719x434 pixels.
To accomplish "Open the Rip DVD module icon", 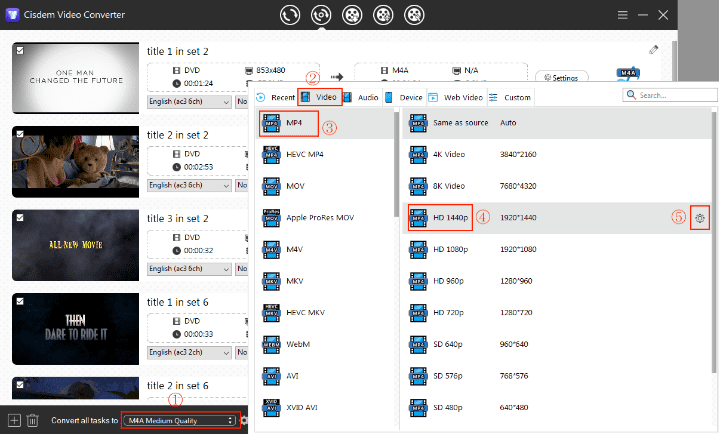I will click(321, 15).
